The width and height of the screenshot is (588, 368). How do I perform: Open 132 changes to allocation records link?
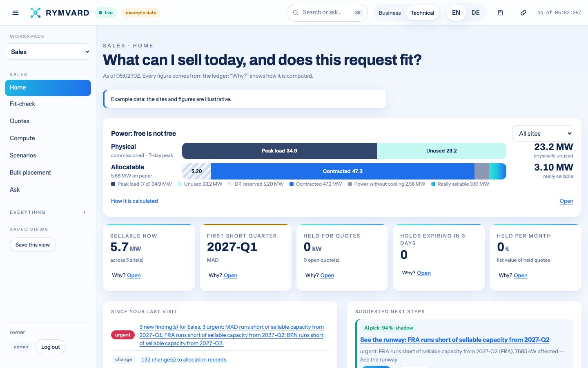184,359
